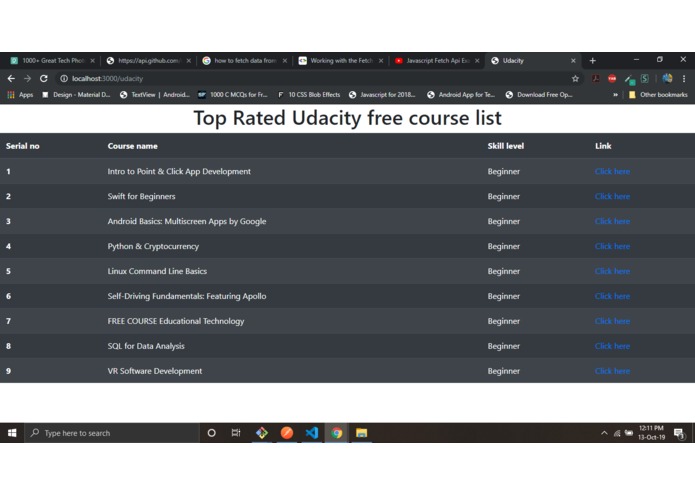Viewport: 695px width, 494px height.
Task: Open Javascript for 2018 bookmark
Action: point(382,95)
